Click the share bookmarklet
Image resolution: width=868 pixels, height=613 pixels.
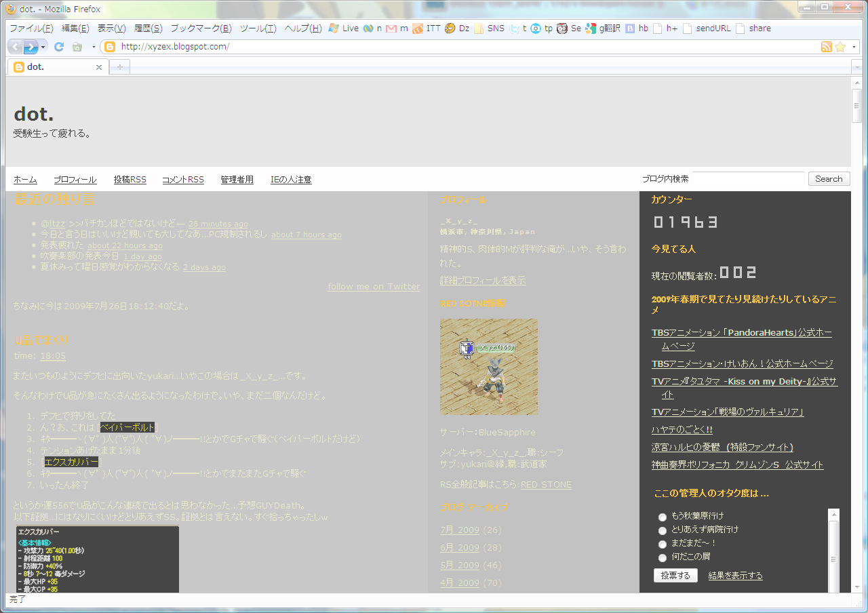(x=753, y=28)
